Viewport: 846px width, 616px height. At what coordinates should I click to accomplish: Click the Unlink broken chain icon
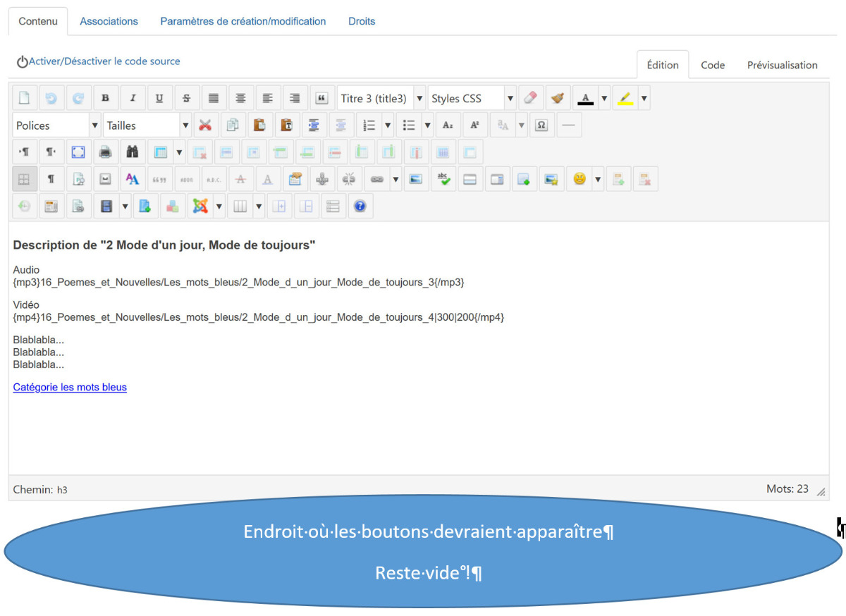coord(350,179)
